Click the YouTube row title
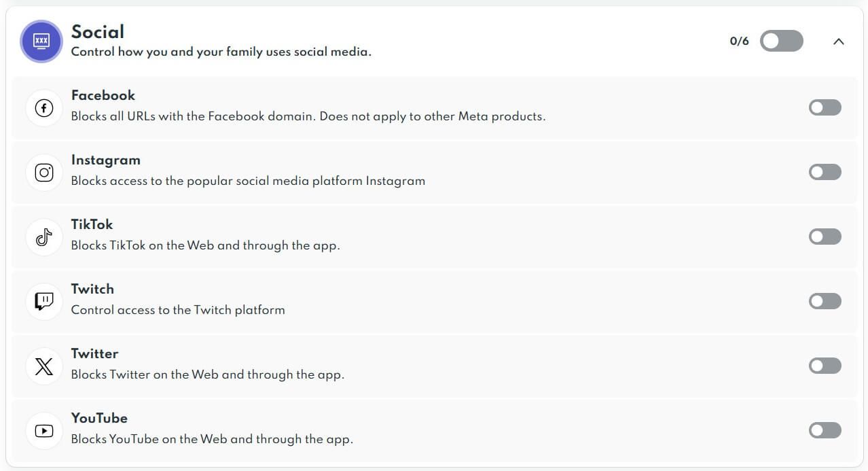This screenshot has width=868, height=471. 99,418
